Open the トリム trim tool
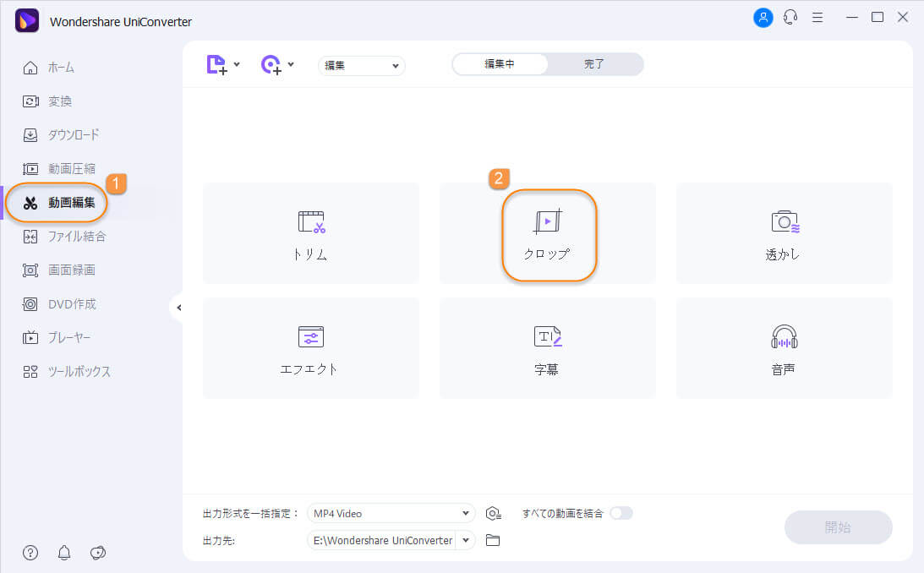This screenshot has width=924, height=573. pos(310,233)
